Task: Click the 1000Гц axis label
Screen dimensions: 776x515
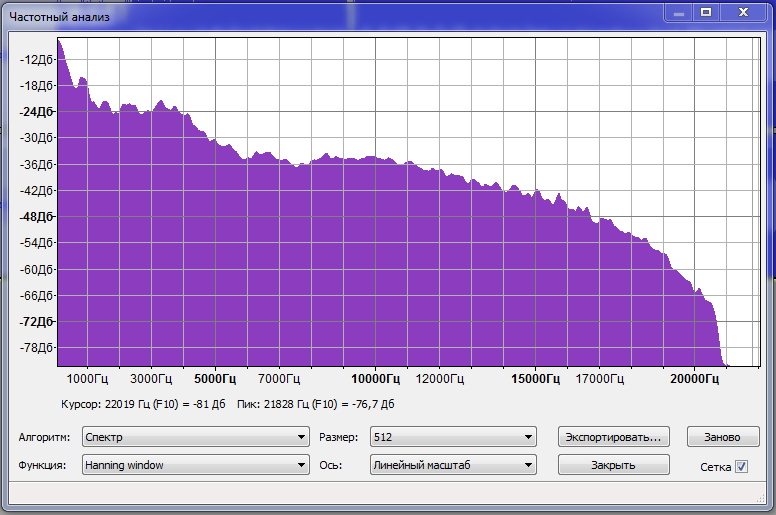Action: (87, 379)
